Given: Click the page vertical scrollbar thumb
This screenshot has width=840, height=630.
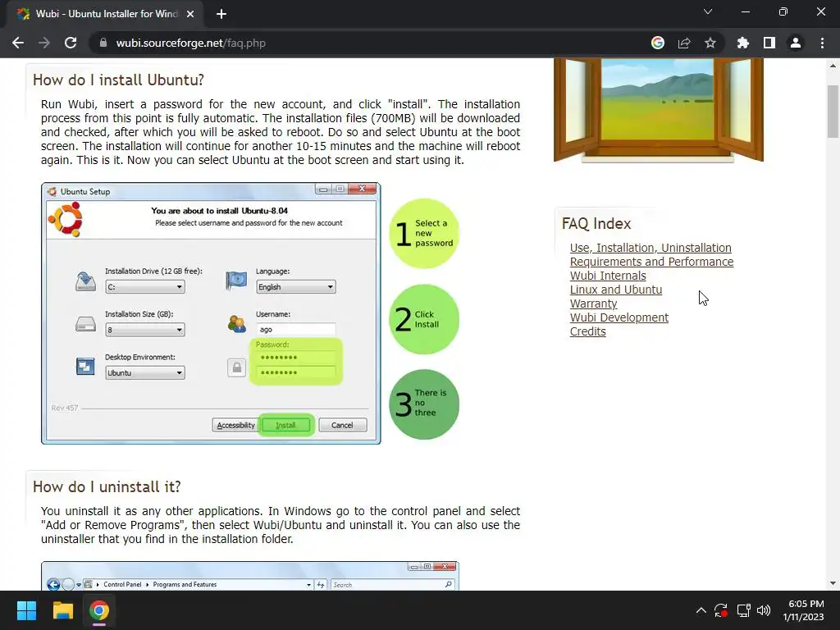Looking at the screenshot, I should click(833, 112).
